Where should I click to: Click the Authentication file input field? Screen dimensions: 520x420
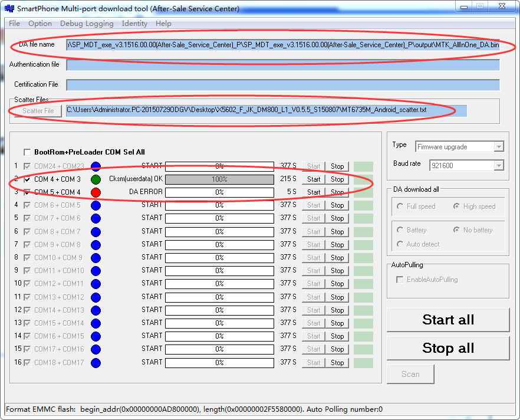coord(282,65)
